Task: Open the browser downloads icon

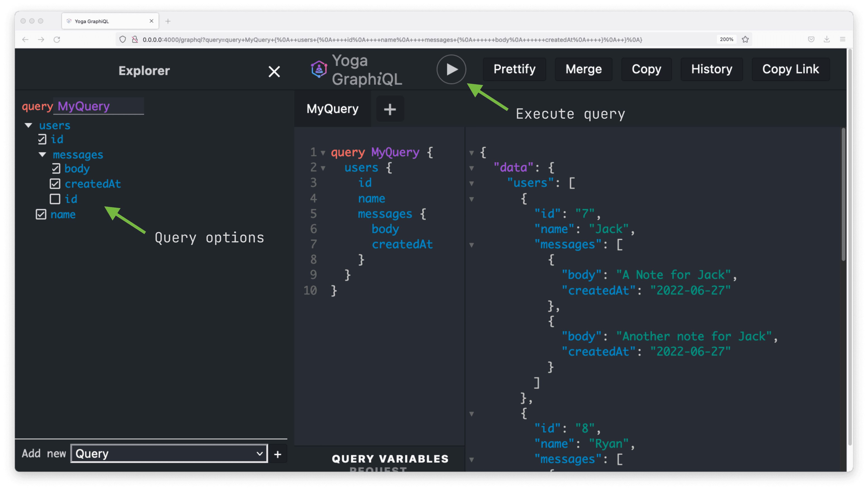Action: click(827, 39)
